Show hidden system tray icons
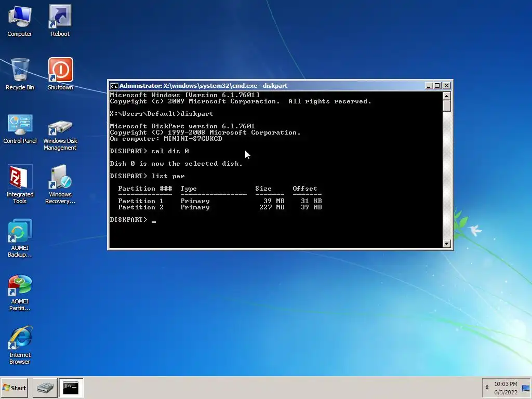 [x=487, y=388]
